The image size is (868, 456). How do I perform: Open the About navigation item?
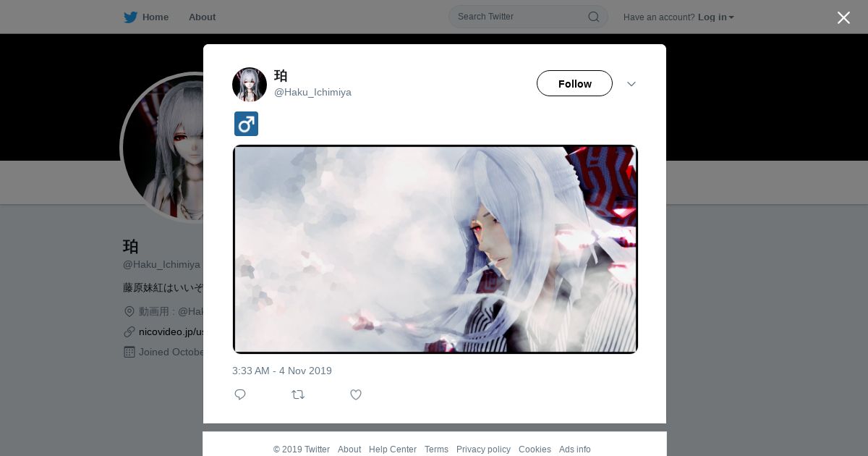tap(202, 17)
